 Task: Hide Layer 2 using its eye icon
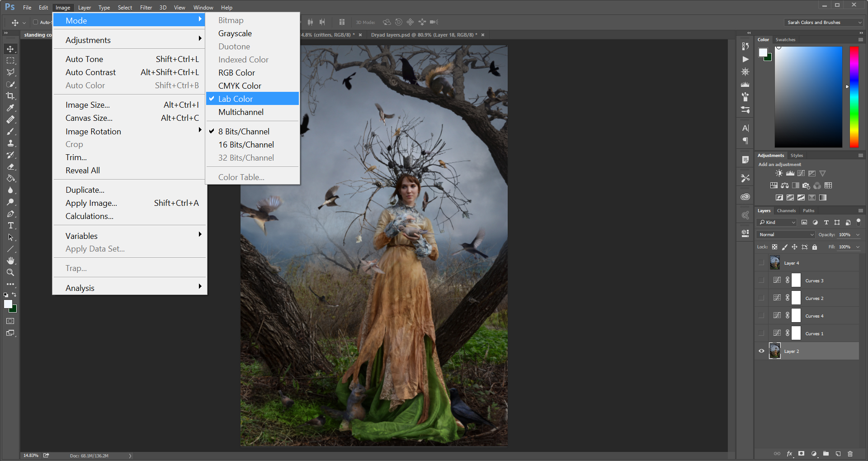pyautogui.click(x=761, y=351)
